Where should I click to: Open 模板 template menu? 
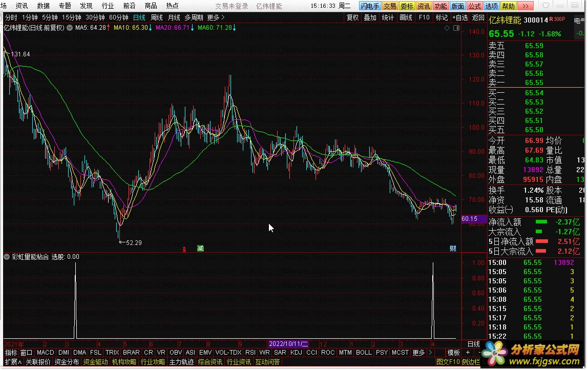click(453, 353)
